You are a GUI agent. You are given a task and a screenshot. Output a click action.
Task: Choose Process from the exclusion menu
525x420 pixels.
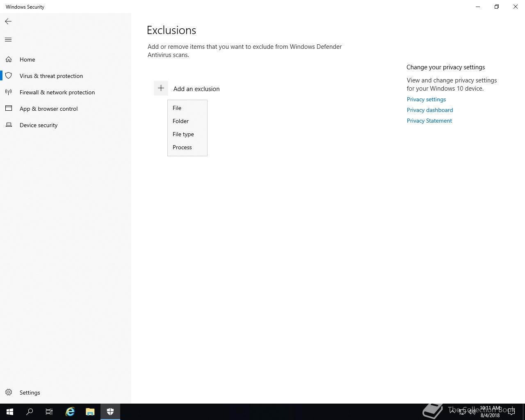click(187, 147)
